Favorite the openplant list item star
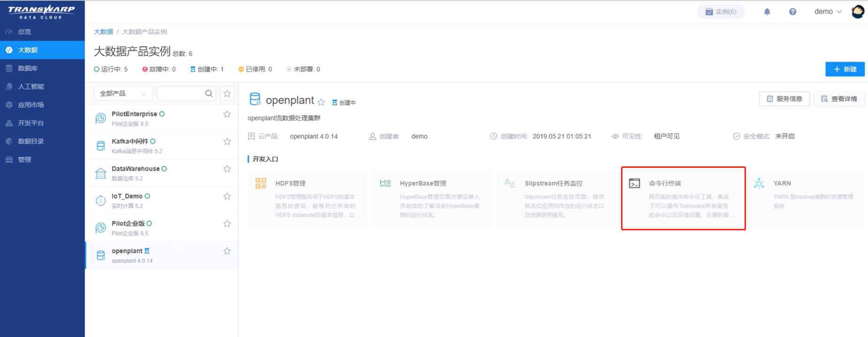This screenshot has height=337, width=868. 227,251
